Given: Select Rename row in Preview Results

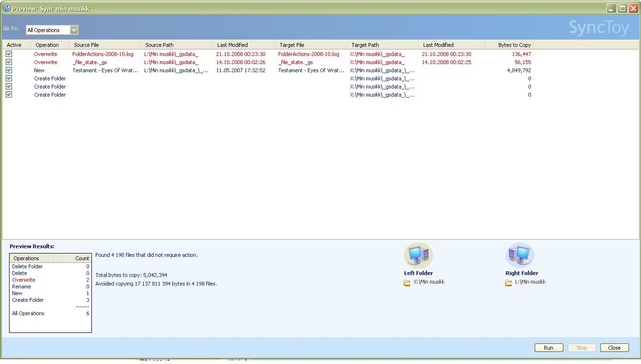Looking at the screenshot, I should click(50, 287).
